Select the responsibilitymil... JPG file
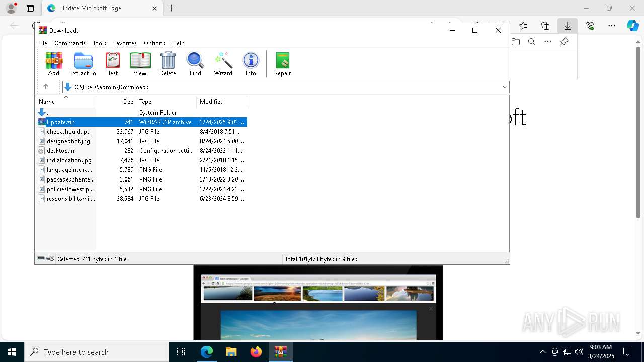This screenshot has height=362, width=644. click(141, 199)
